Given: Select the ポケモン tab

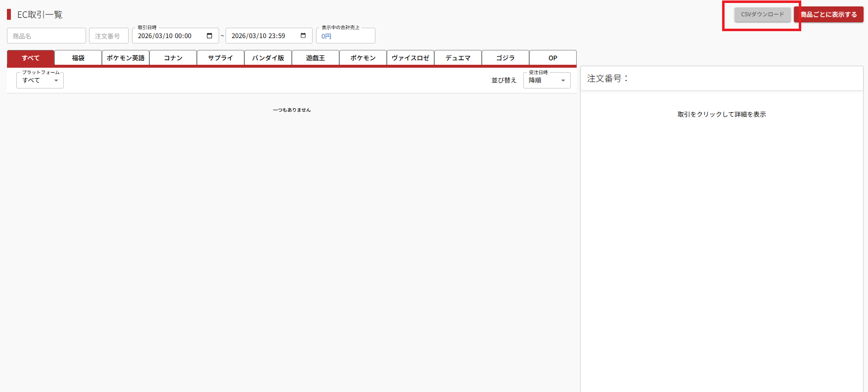Looking at the screenshot, I should click(363, 58).
